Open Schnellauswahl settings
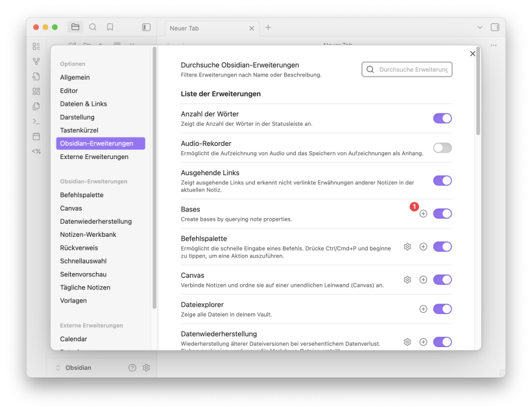 [x=101, y=261]
